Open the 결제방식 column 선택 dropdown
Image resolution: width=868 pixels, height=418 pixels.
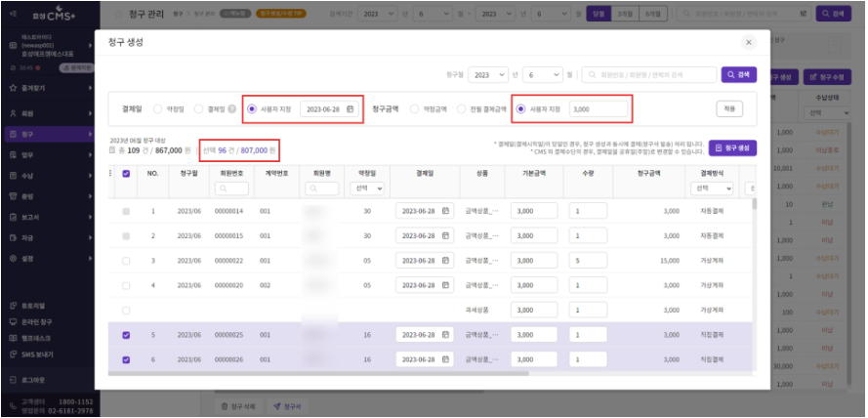point(712,188)
